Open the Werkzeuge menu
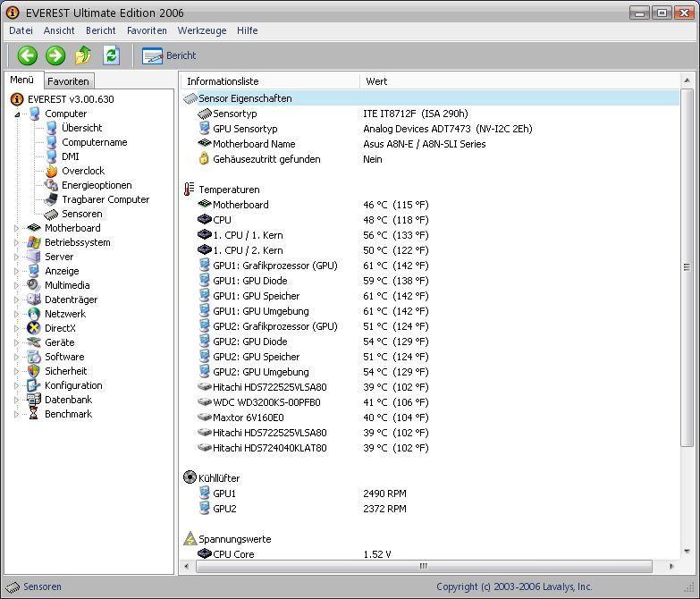 pos(202,30)
